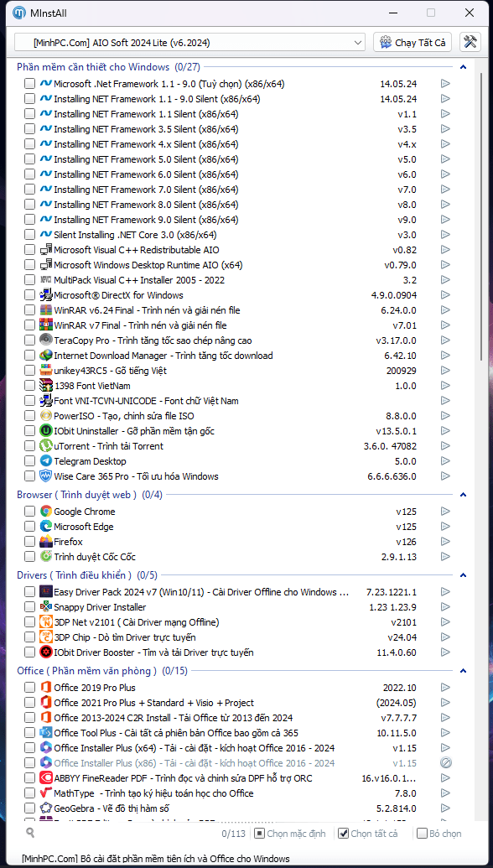Select MultiPack Visual C++ Installer 2005 - 2022
This screenshot has width=493, height=868.
(139, 280)
